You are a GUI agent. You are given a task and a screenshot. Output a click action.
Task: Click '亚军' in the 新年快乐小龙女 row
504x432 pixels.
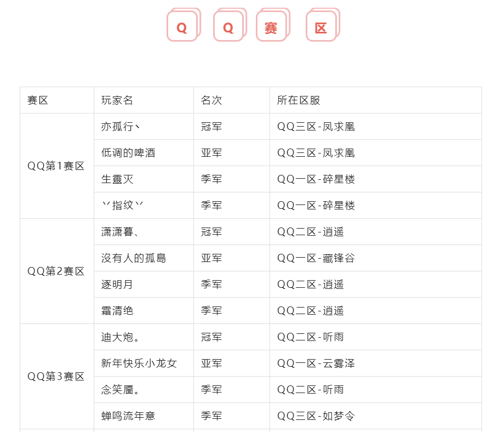coord(211,363)
